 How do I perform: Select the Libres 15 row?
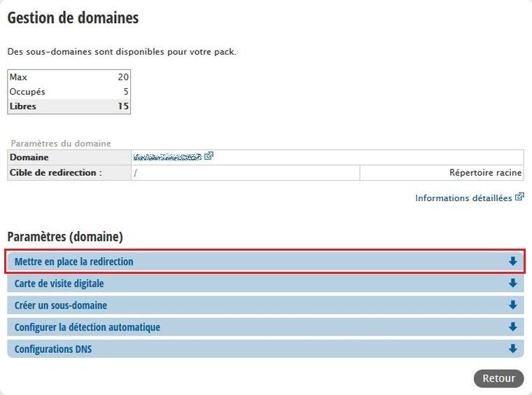pos(69,106)
